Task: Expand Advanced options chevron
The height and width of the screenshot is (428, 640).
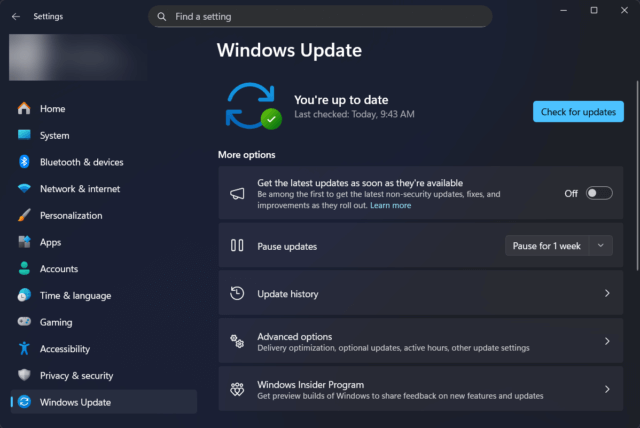Action: point(607,341)
